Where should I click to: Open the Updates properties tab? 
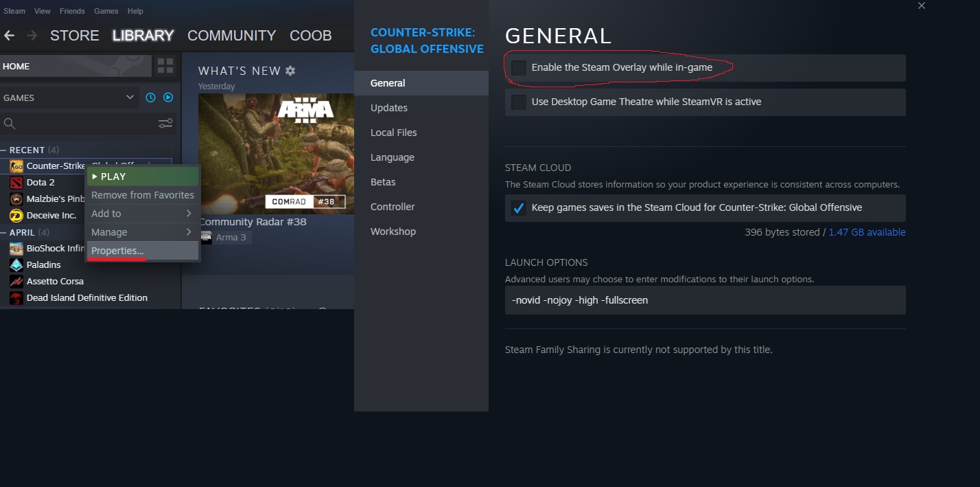pos(421,108)
